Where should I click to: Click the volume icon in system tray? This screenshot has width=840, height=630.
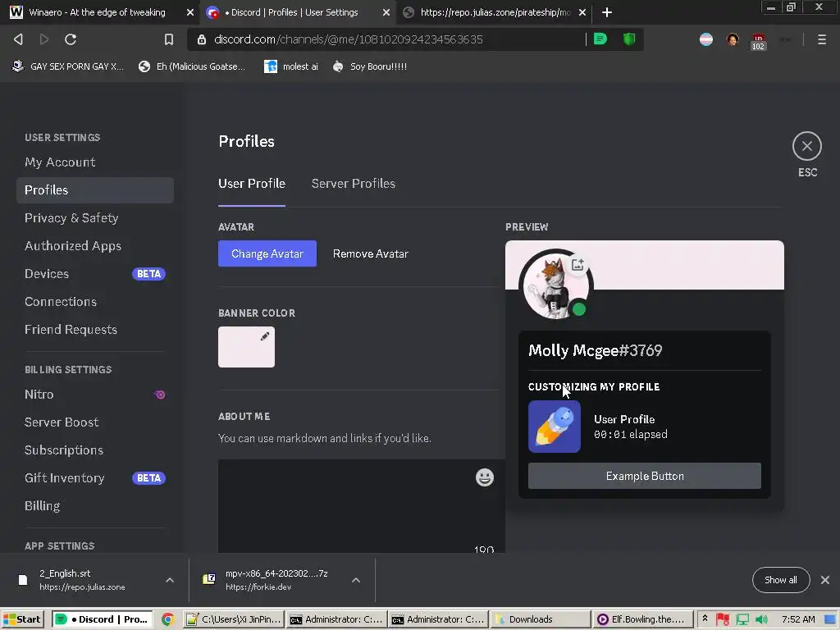pos(761,619)
